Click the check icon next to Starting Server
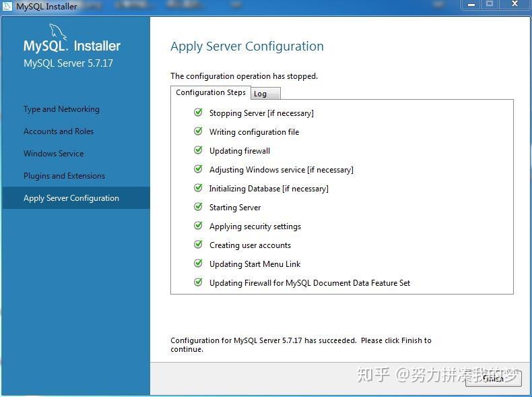This screenshot has height=397, width=532. coord(198,207)
